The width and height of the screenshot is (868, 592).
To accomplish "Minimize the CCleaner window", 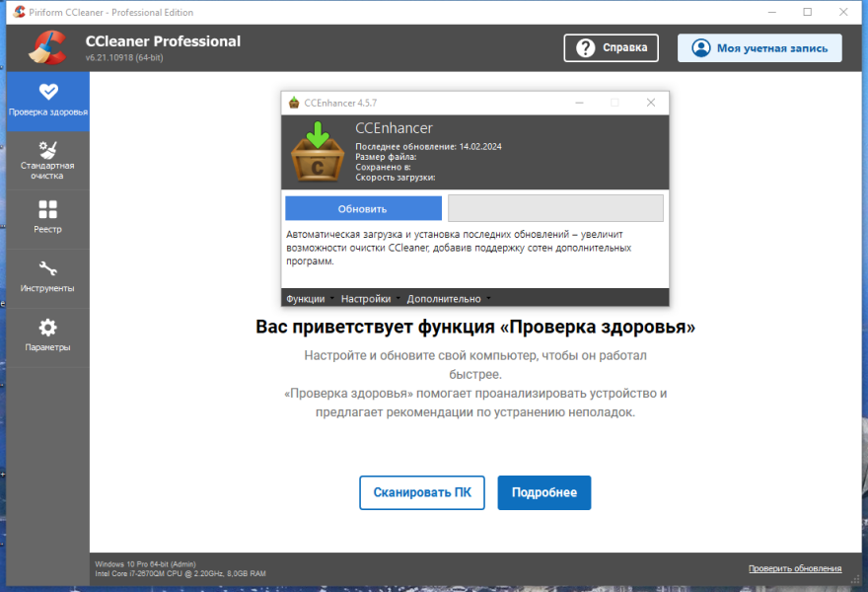I will click(x=772, y=12).
